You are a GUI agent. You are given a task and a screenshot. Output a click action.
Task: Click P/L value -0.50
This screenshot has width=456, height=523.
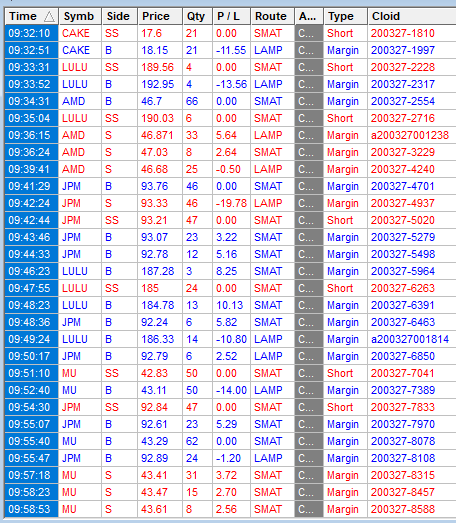click(228, 169)
